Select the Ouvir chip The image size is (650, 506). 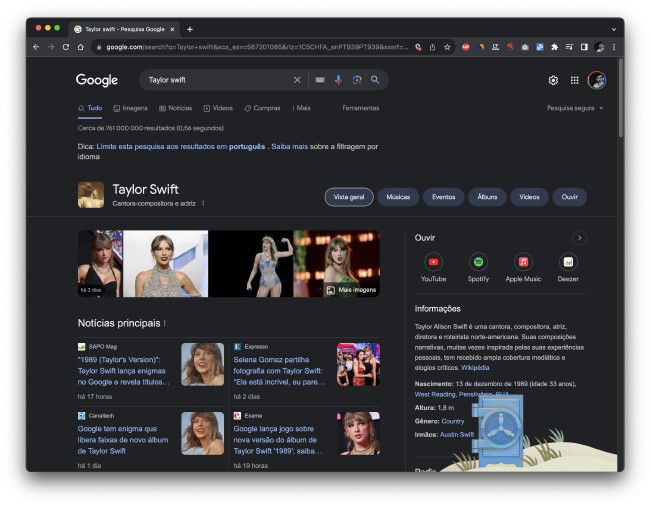[x=570, y=197]
